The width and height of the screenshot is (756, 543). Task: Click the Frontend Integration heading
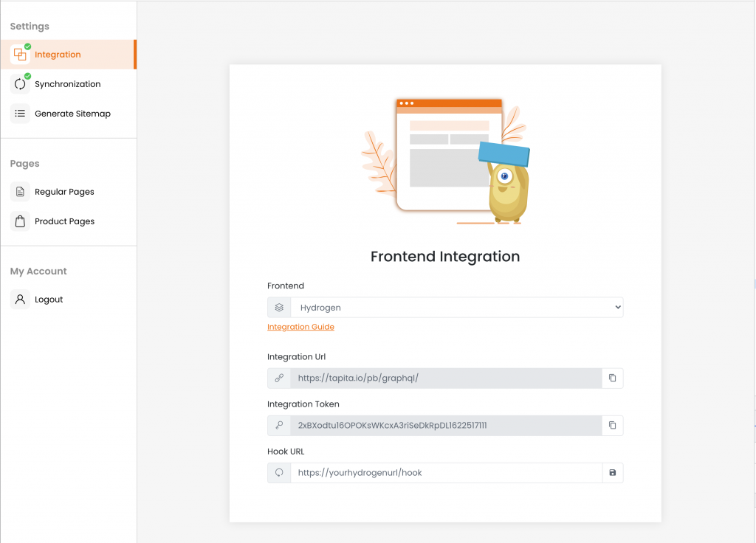point(445,257)
